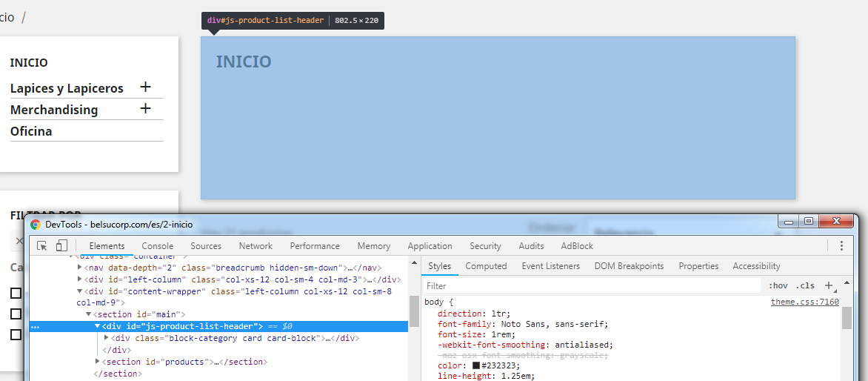Open Oficina category link
The image size is (868, 381).
31,131
